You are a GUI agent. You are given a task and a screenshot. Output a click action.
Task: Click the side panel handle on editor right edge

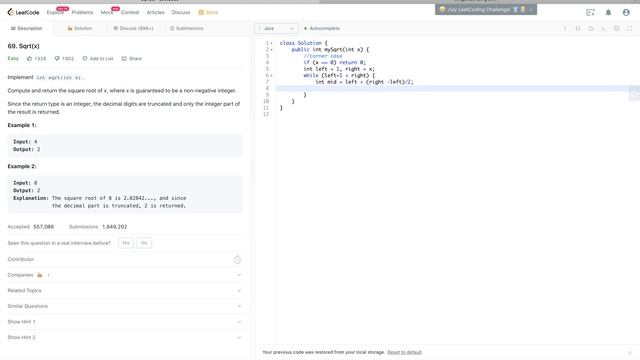(x=635, y=94)
